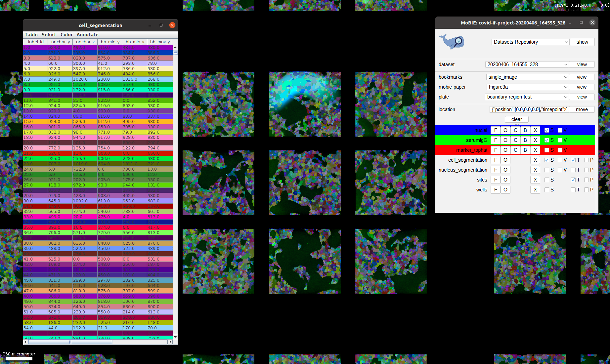610x364 pixels.
Task: Click the X button in the serumIgG row
Action: [x=535, y=140]
